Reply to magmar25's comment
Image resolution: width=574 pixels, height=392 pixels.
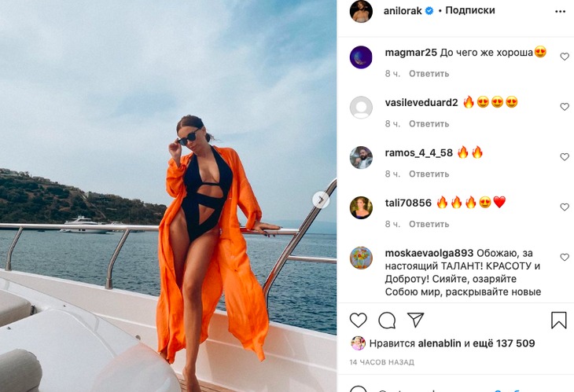(429, 74)
